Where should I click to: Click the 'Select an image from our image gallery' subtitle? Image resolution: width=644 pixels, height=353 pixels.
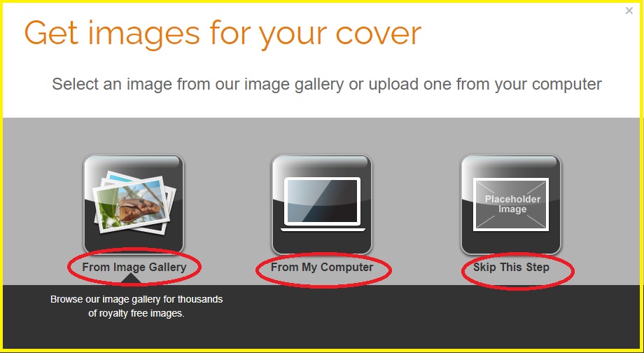(327, 84)
